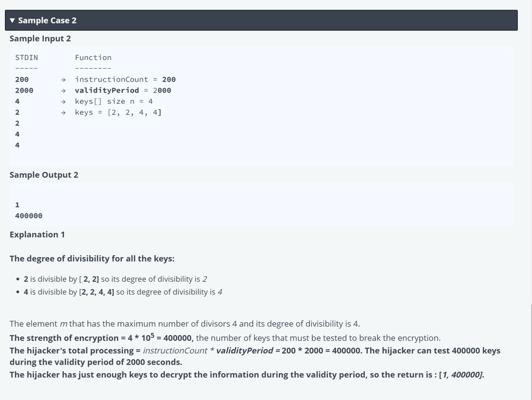Click the bold validityPeriod text in code
Screen dimensions: 532x400
tap(107, 91)
